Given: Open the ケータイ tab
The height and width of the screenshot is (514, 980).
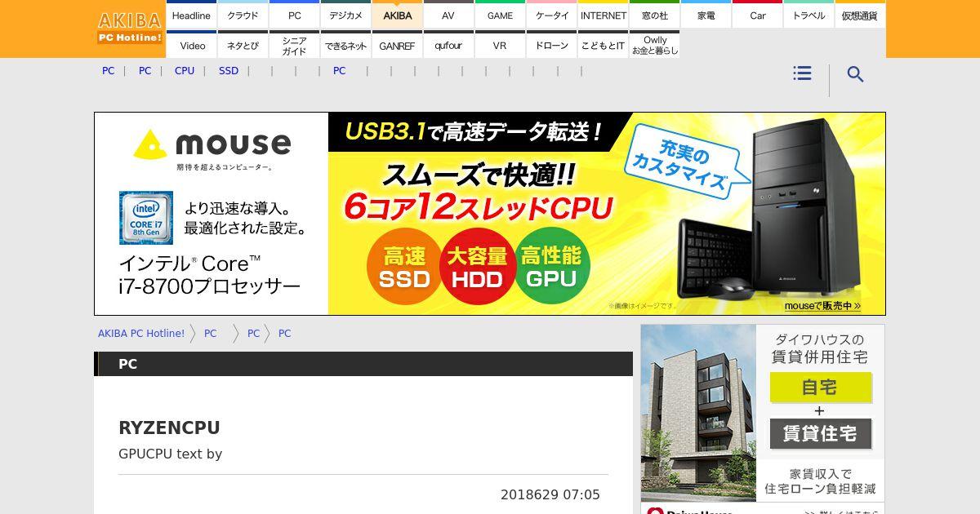Looking at the screenshot, I should pyautogui.click(x=551, y=16).
